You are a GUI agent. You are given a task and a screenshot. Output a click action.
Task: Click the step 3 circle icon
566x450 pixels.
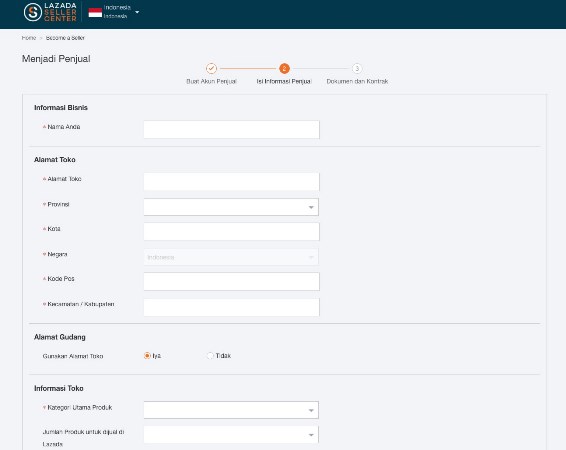[x=357, y=68]
